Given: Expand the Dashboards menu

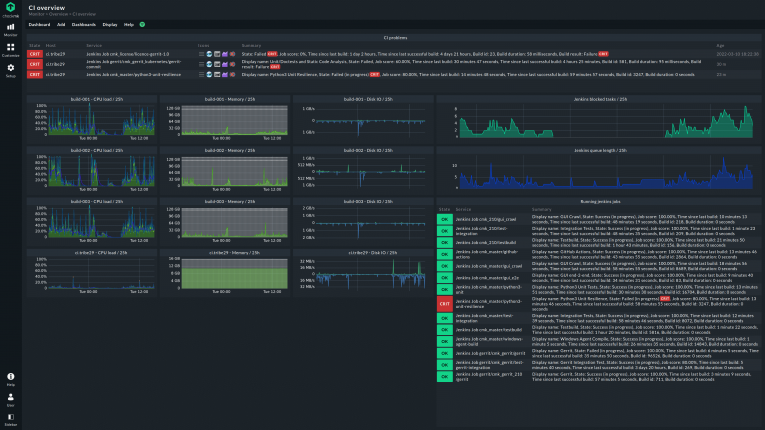Looking at the screenshot, I should (84, 23).
